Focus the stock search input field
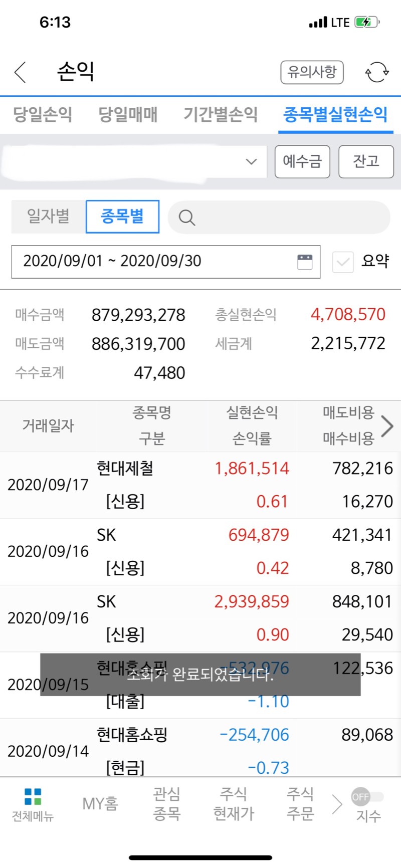The height and width of the screenshot is (868, 401). [x=279, y=218]
